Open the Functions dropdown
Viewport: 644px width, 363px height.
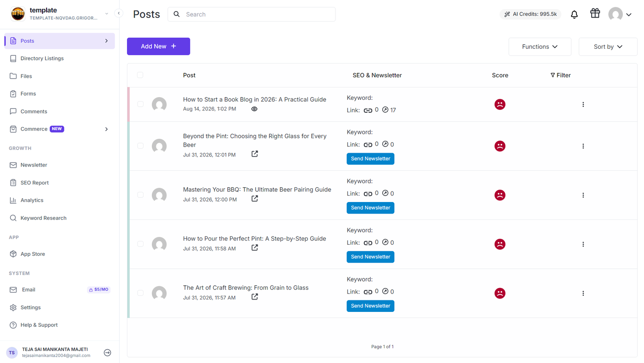[540, 46]
